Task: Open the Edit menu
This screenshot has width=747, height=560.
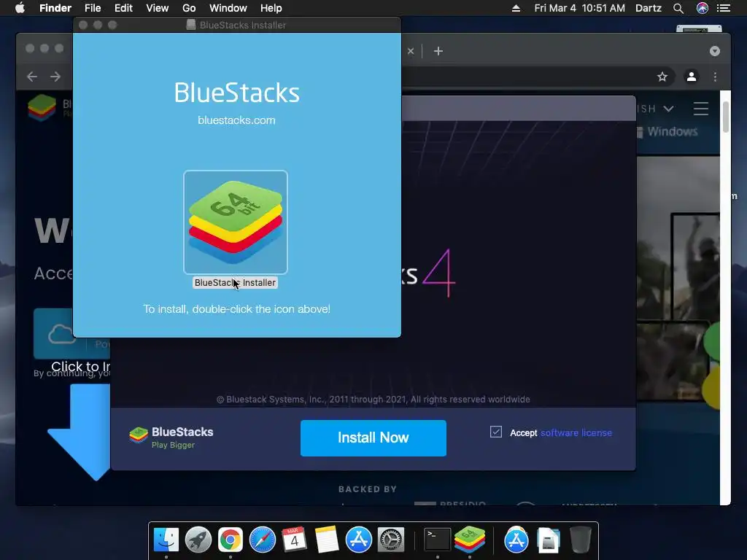Action: (123, 8)
